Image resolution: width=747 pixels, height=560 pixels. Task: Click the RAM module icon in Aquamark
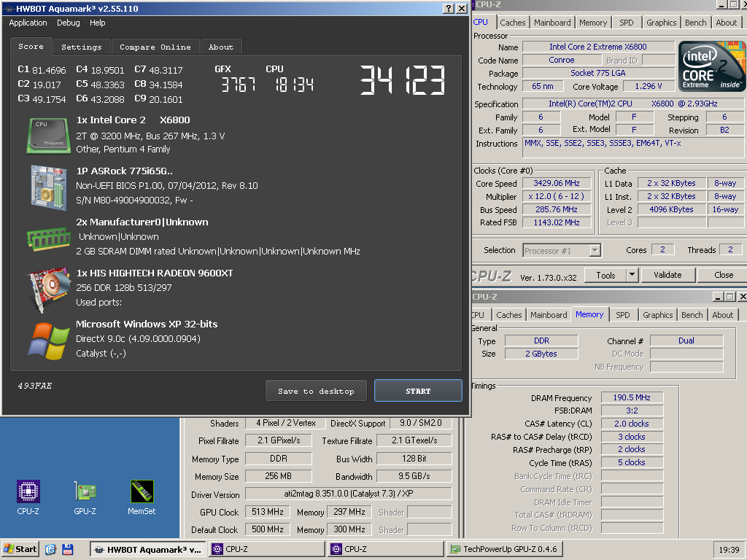coord(49,238)
